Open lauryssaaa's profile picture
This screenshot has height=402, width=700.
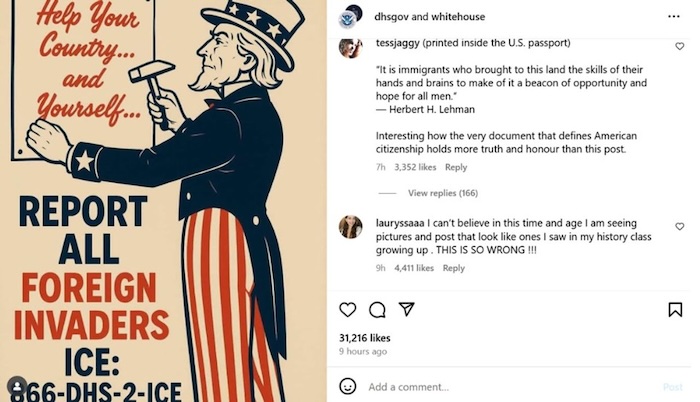click(350, 227)
